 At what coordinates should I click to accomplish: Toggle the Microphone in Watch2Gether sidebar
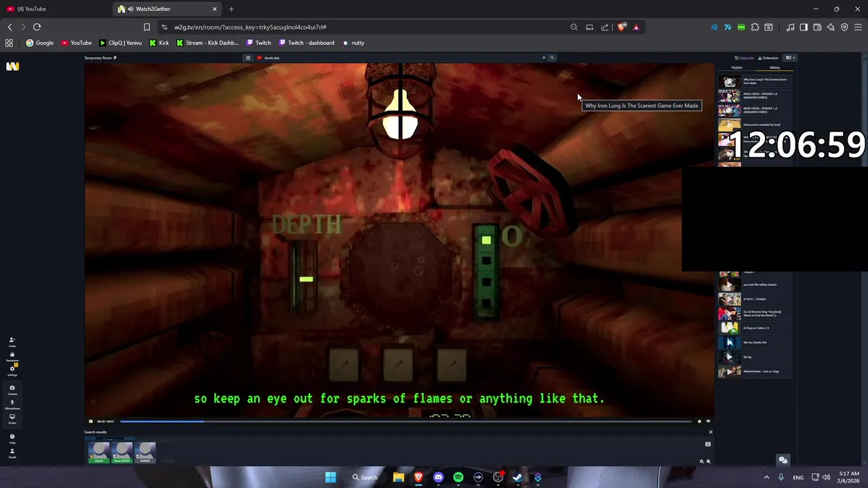pyautogui.click(x=12, y=404)
